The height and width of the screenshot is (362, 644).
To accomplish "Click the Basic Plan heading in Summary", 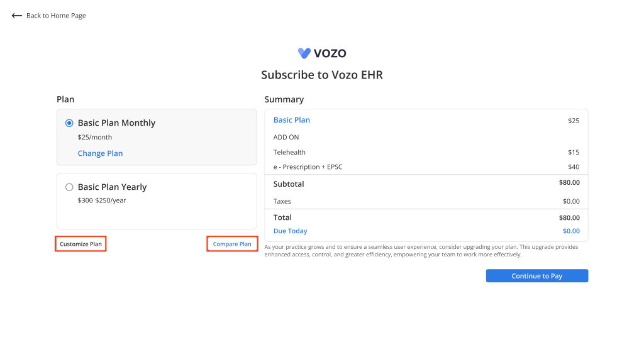I will 292,120.
